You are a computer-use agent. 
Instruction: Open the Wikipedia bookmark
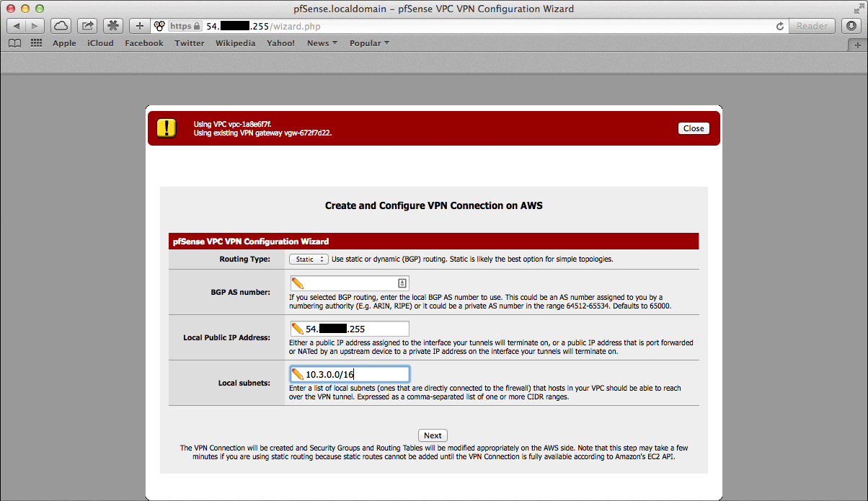pos(235,43)
